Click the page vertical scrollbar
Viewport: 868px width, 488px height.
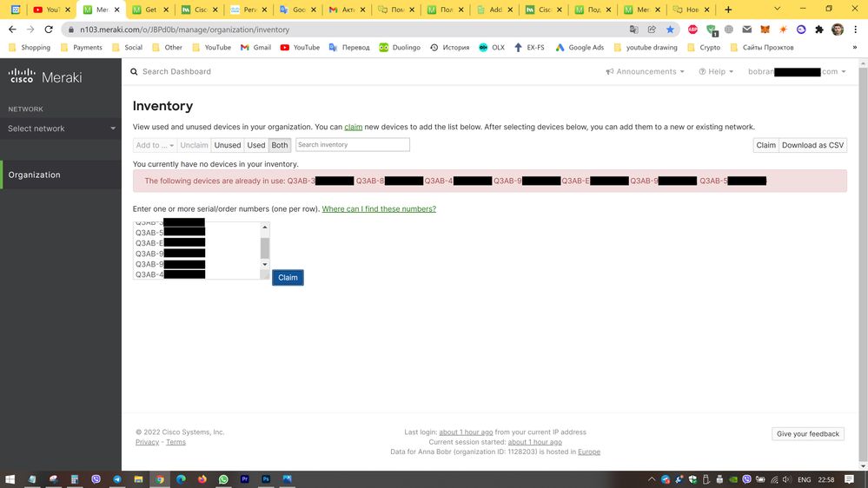click(863, 265)
